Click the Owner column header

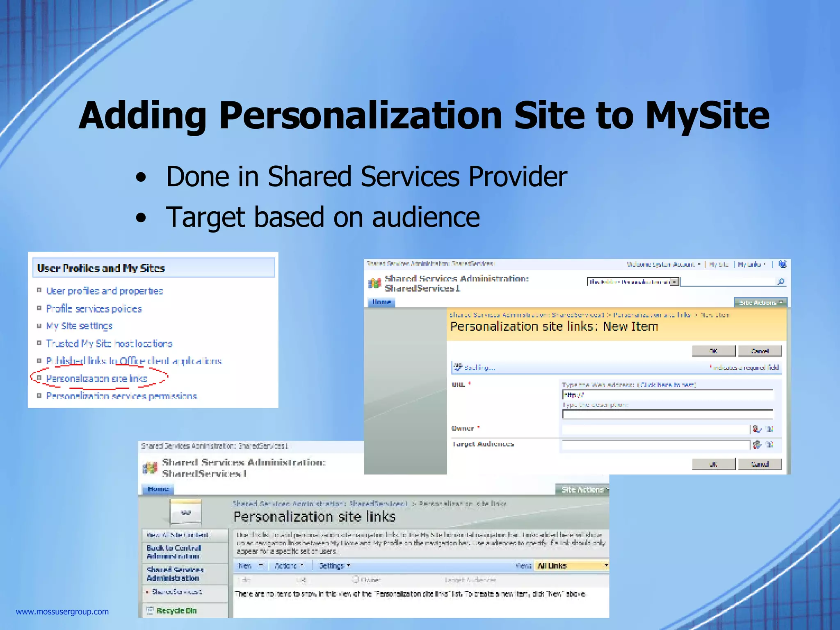371,580
